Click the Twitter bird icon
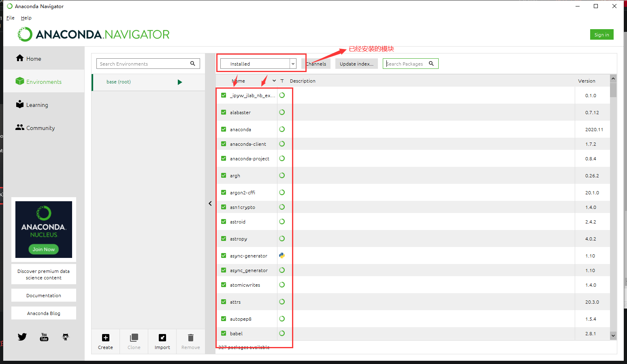This screenshot has width=627, height=364. 22,337
